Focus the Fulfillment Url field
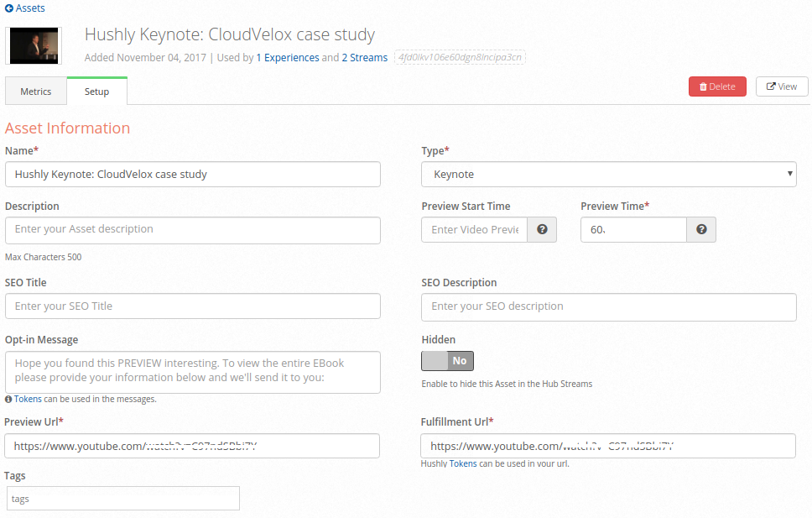 pos(608,446)
